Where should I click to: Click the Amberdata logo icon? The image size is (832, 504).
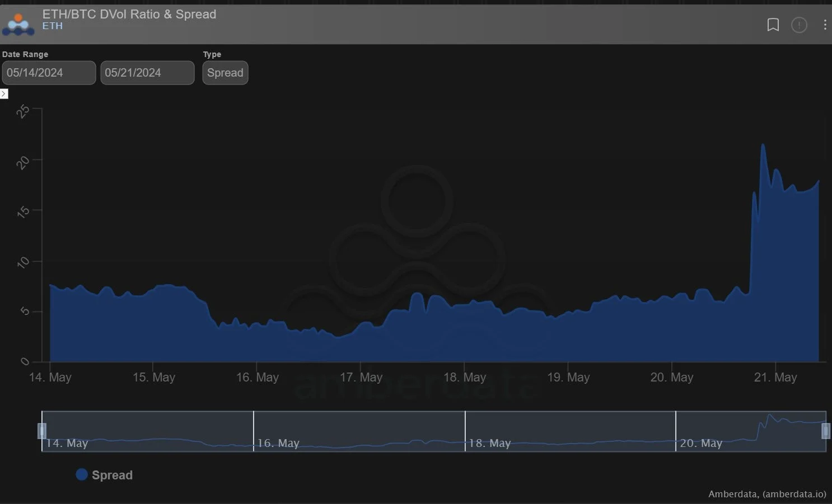[x=18, y=25]
